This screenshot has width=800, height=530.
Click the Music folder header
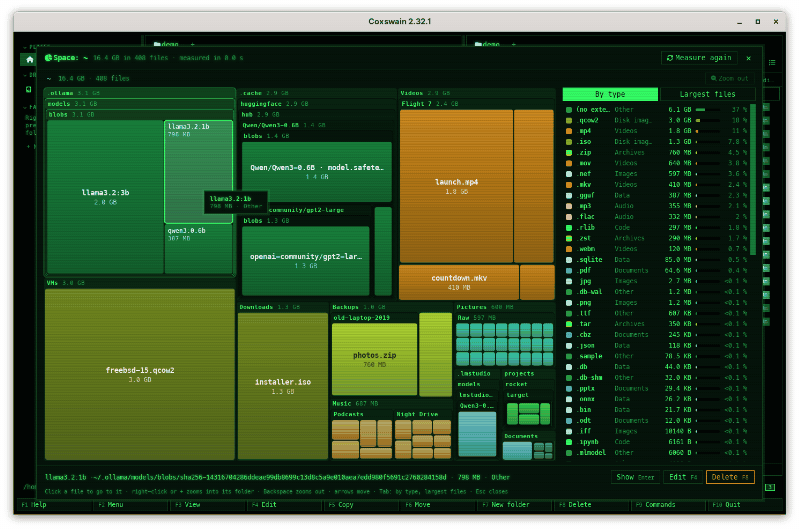point(391,403)
